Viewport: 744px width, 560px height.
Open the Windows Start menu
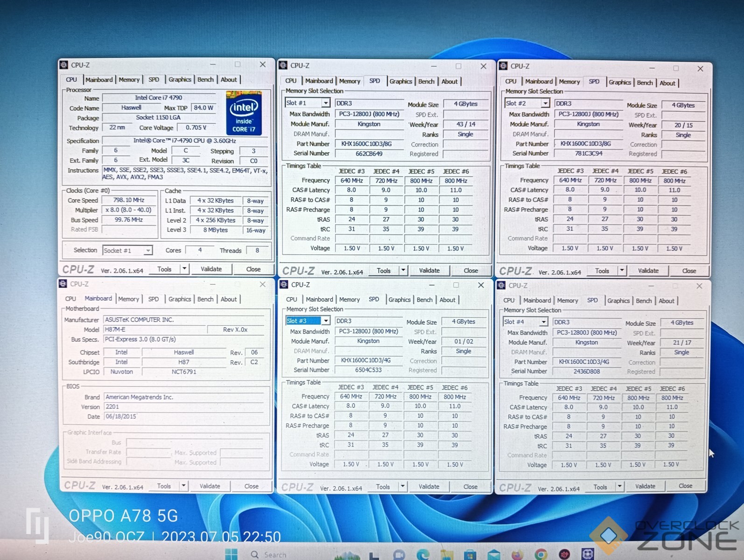231,554
